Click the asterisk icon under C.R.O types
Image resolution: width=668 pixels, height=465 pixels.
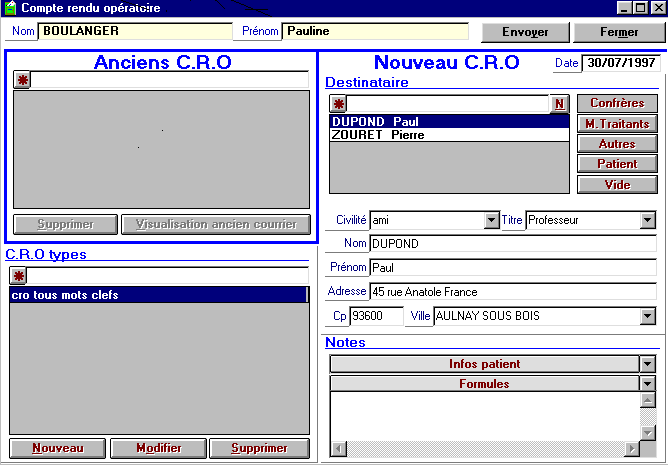pyautogui.click(x=18, y=276)
